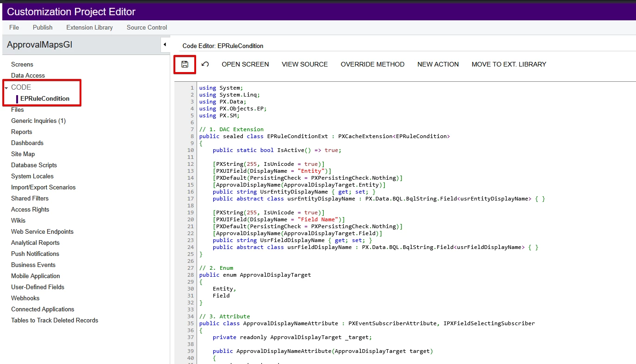
Task: Open the Business Events section
Action: tap(33, 265)
